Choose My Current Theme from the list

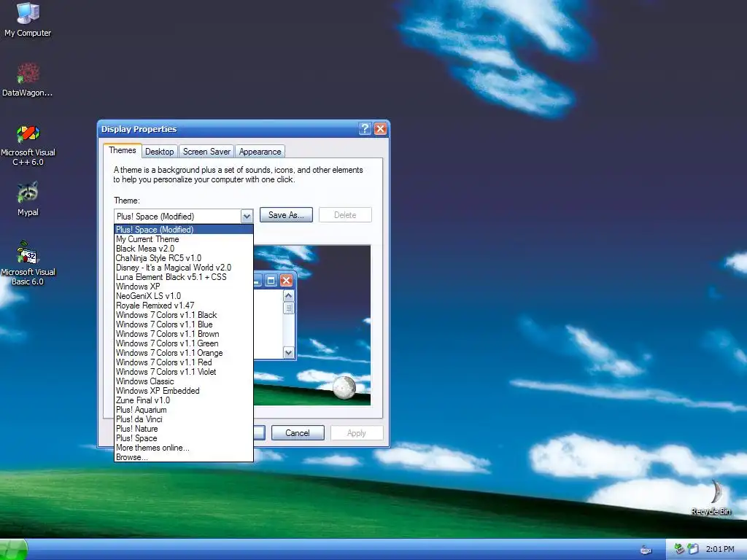click(x=183, y=239)
